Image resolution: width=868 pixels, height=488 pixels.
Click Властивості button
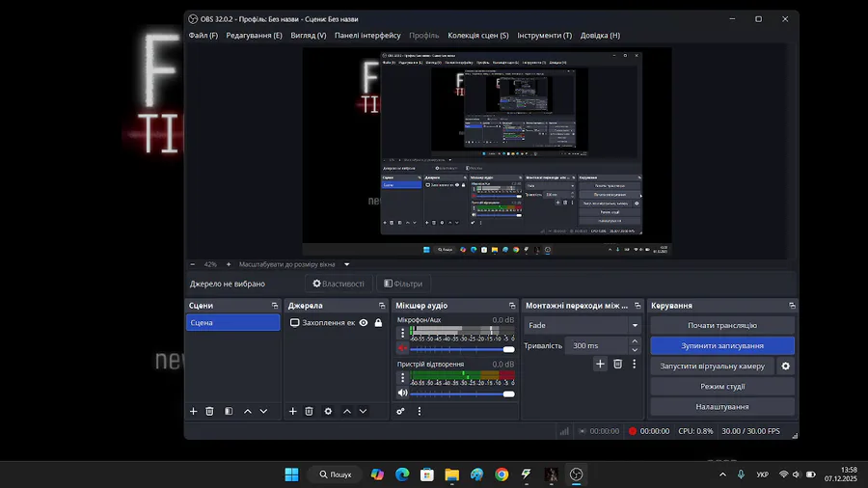[x=339, y=284]
